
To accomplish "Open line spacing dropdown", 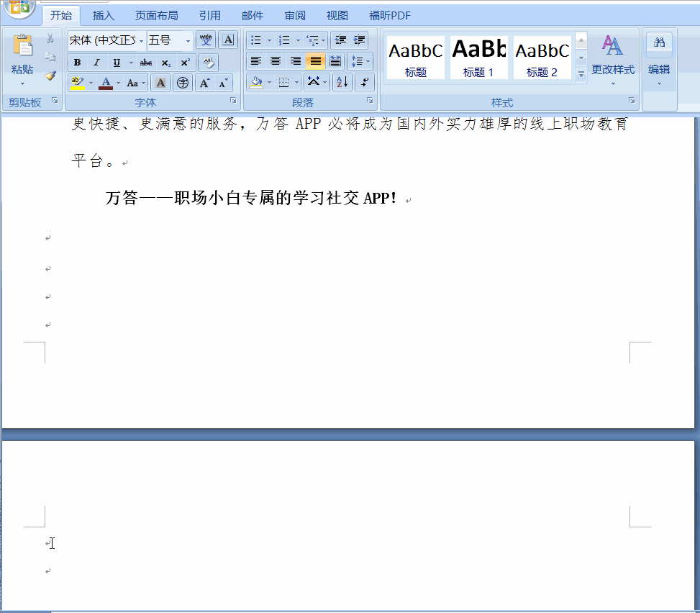I will pos(360,61).
